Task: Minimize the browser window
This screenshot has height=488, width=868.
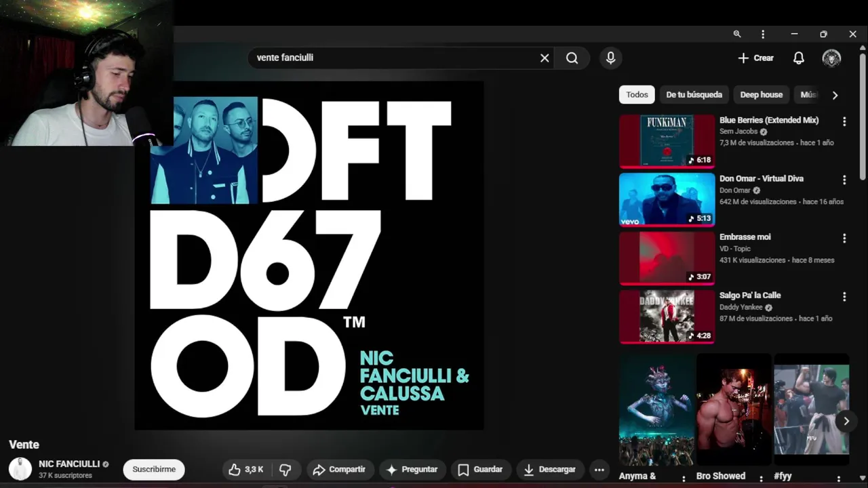Action: (794, 34)
